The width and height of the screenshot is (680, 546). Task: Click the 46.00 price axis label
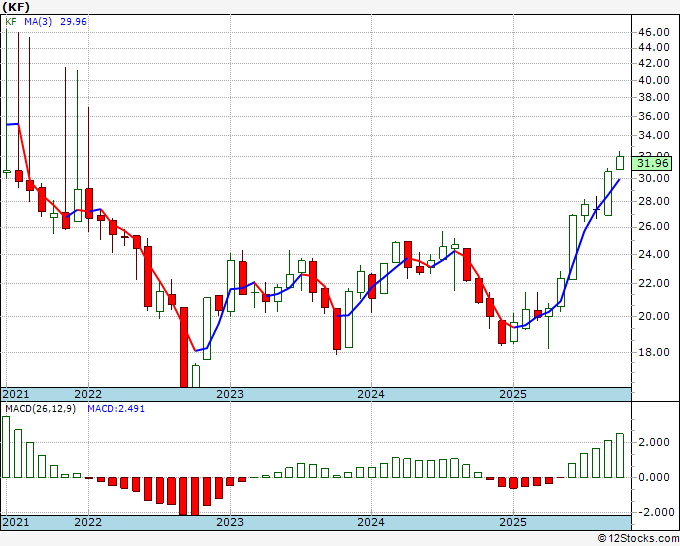[653, 32]
